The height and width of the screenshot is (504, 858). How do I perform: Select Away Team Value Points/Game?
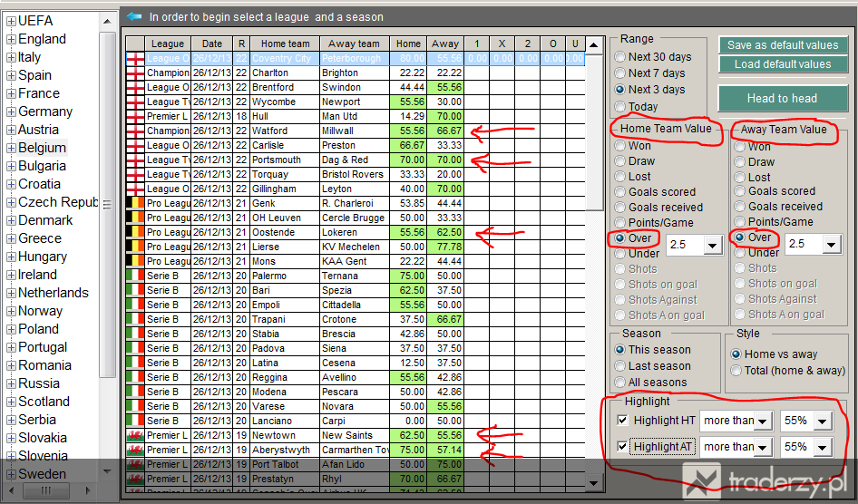(x=740, y=221)
